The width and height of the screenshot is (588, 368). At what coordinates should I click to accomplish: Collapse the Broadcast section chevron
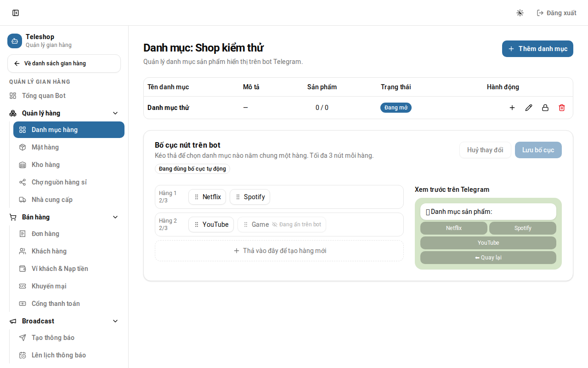(115, 321)
